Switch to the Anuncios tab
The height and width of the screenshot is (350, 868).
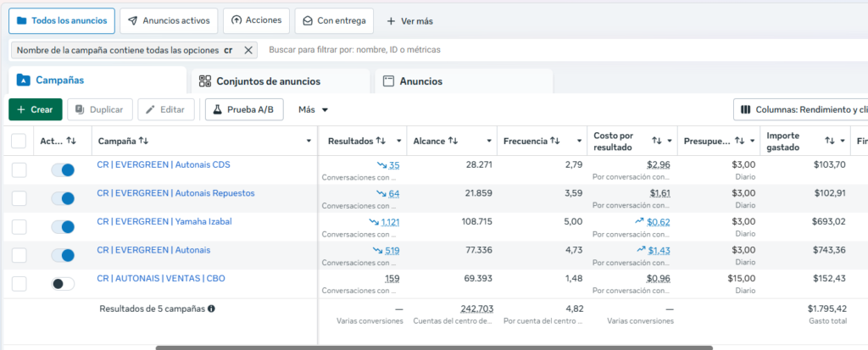(x=464, y=81)
